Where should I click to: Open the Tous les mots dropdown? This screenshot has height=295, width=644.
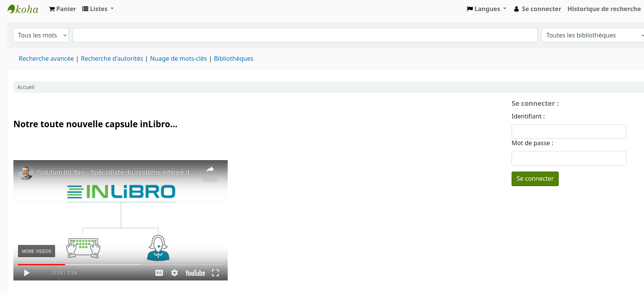[x=41, y=35]
